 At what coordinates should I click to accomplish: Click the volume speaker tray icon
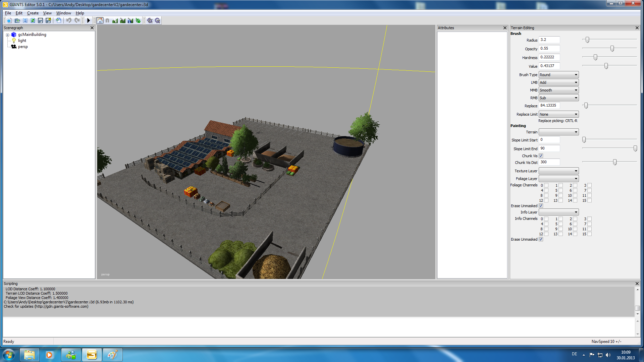coord(608,355)
